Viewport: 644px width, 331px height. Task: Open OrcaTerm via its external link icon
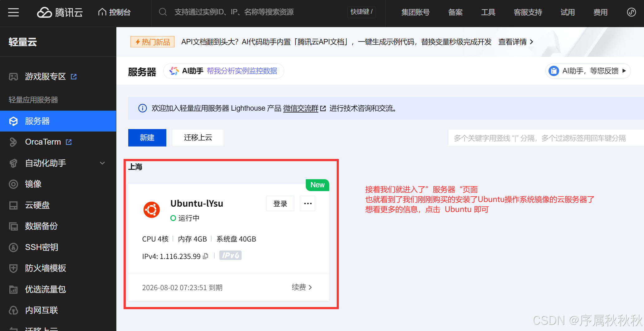69,142
